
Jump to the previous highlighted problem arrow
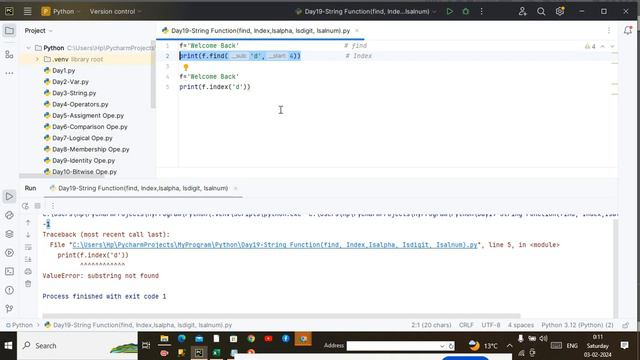tap(603, 47)
